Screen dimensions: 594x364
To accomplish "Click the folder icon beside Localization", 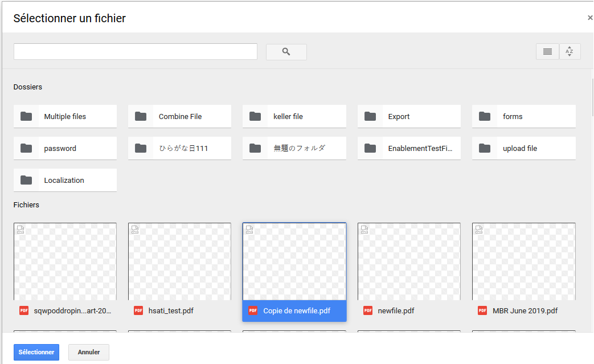I will [x=26, y=180].
